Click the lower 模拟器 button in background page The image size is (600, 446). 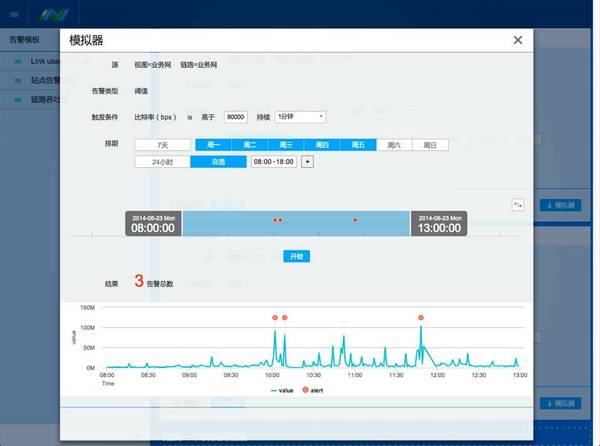(561, 403)
